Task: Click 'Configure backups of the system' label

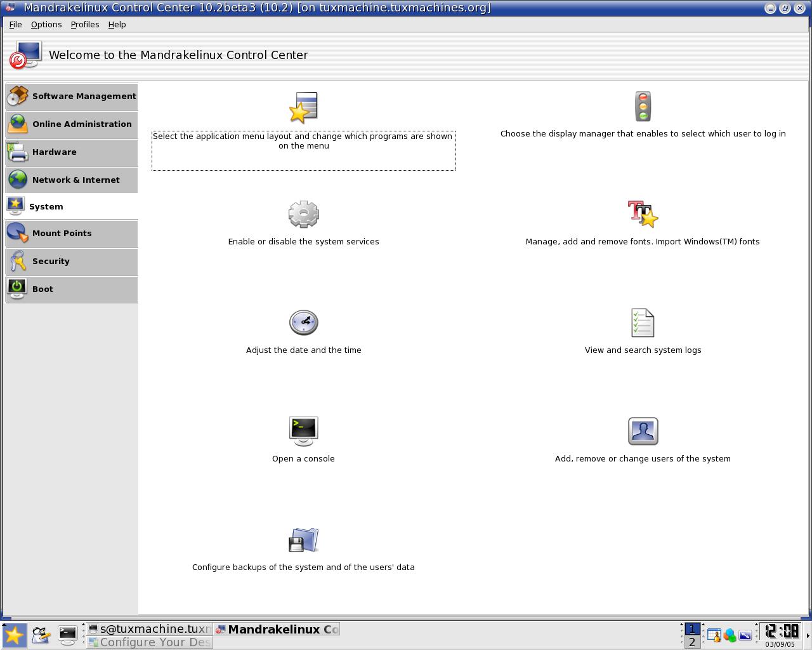Action: tap(303, 567)
